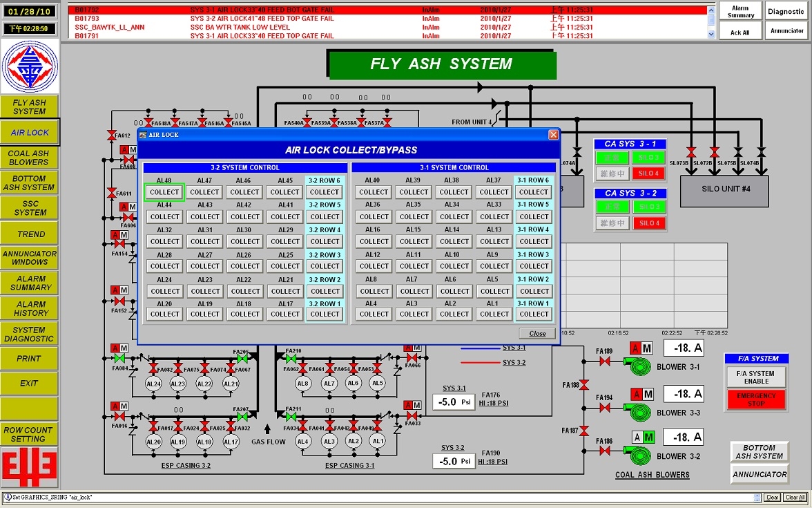
Task: Open SSC SYSTEM page
Action: click(30, 208)
